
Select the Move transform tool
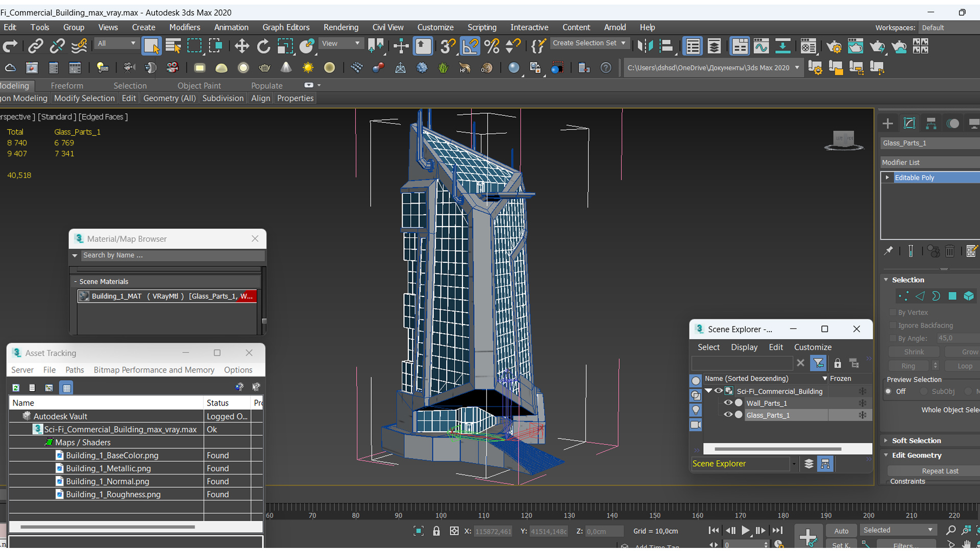(241, 46)
